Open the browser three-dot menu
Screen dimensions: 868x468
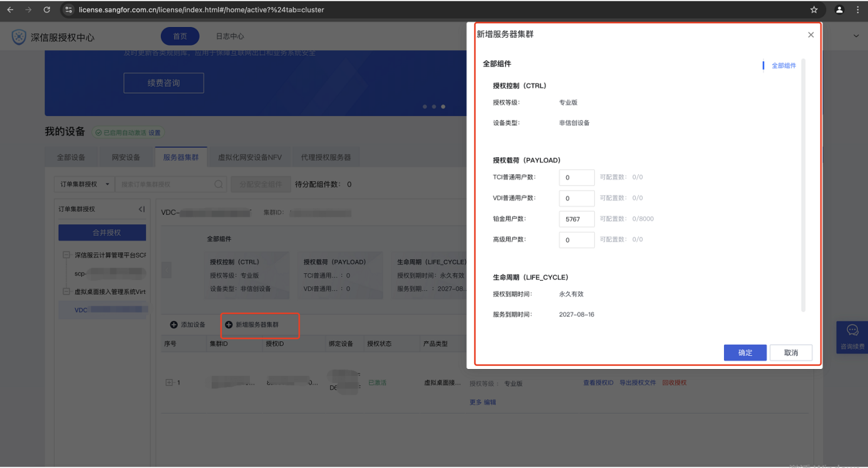tap(858, 10)
